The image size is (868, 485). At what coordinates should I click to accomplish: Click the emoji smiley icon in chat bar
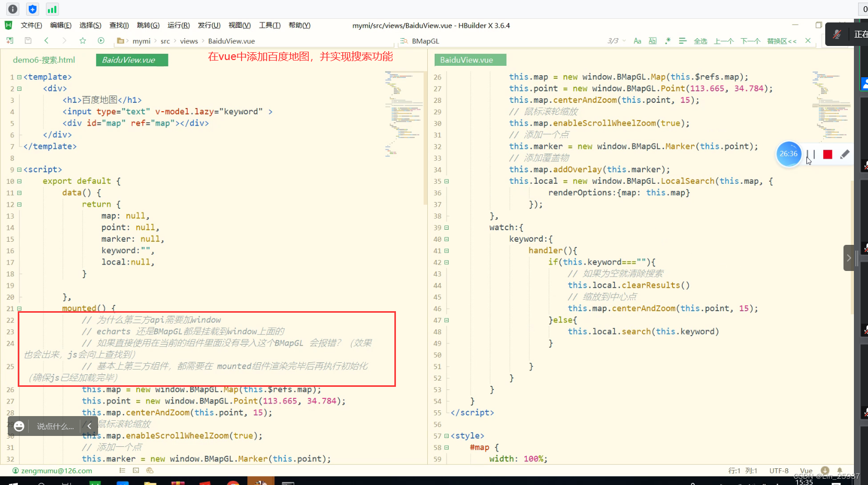pos(19,426)
